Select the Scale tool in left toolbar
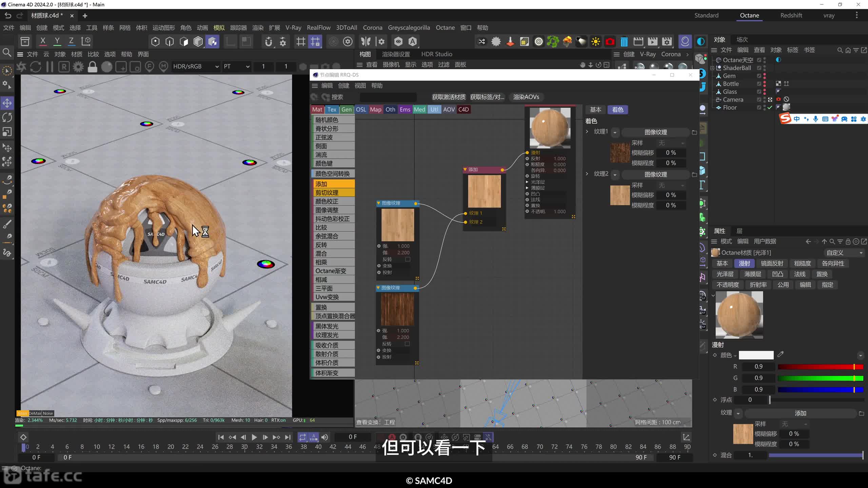Image resolution: width=868 pixels, height=488 pixels. 7,131
